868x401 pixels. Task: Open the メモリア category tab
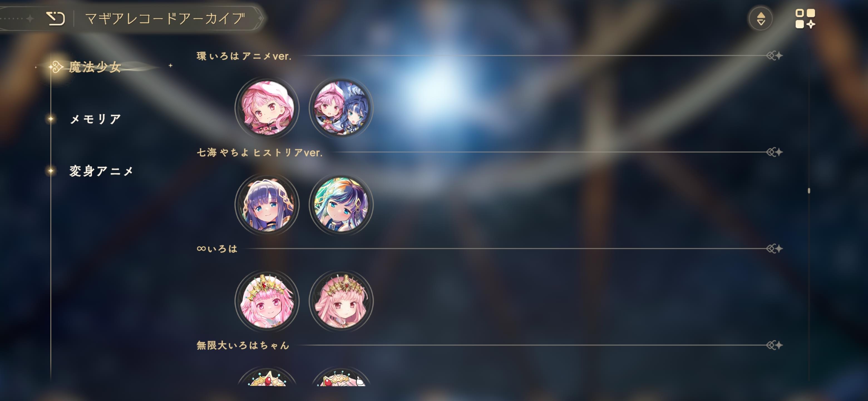[x=95, y=119]
